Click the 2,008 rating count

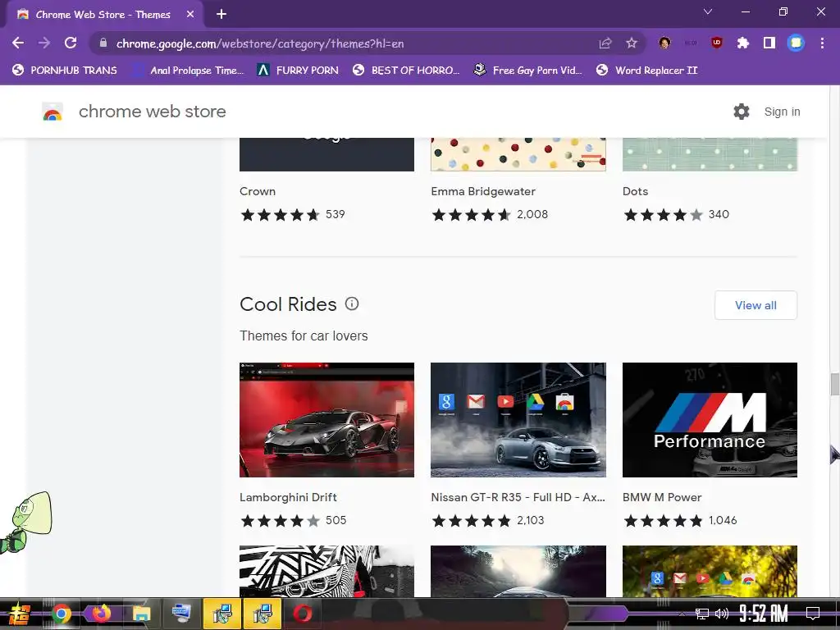[x=532, y=214]
